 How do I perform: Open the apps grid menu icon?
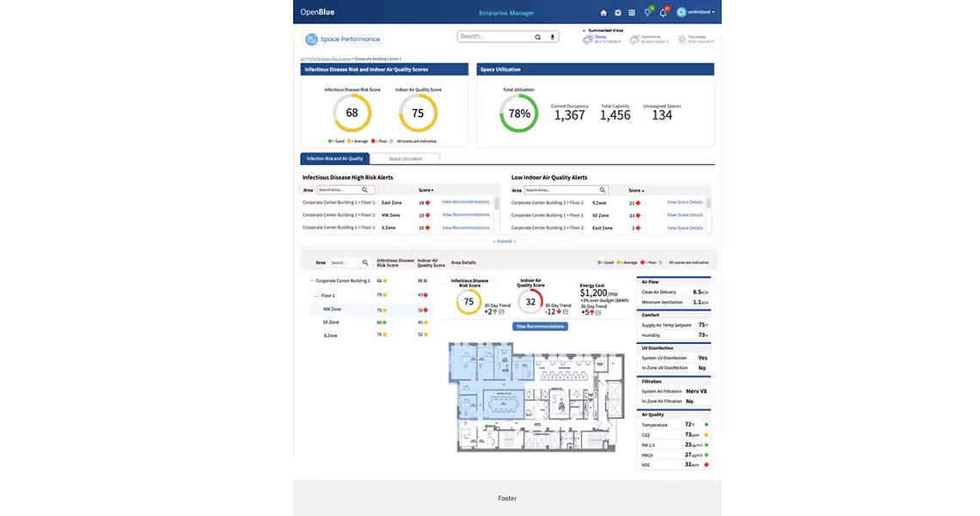pyautogui.click(x=632, y=13)
